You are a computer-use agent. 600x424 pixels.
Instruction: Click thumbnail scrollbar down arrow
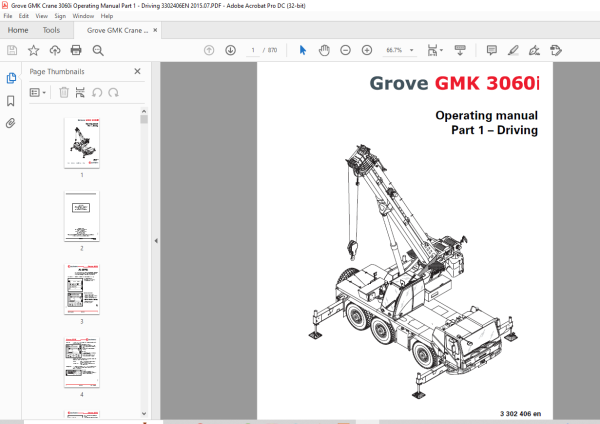144,413
